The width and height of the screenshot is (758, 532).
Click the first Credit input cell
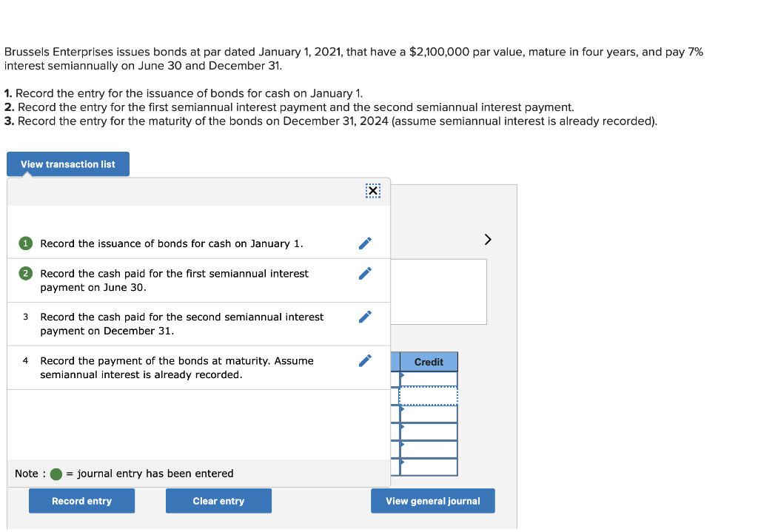[x=429, y=379]
